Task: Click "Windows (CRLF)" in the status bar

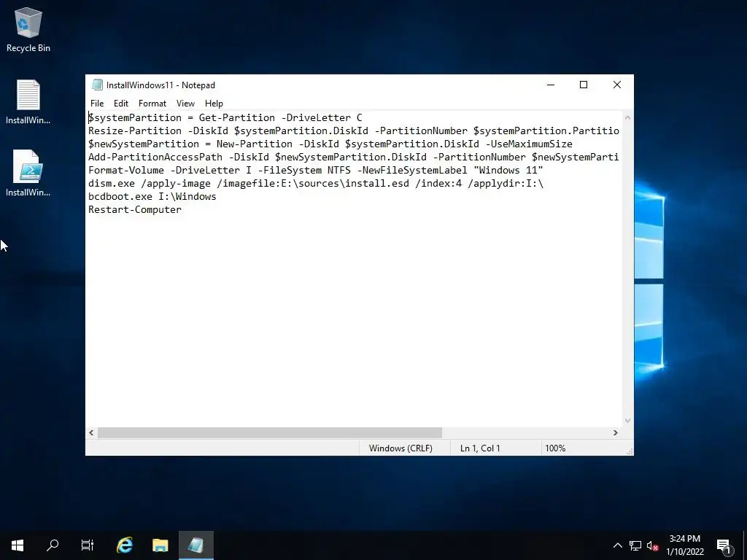Action: tap(400, 448)
